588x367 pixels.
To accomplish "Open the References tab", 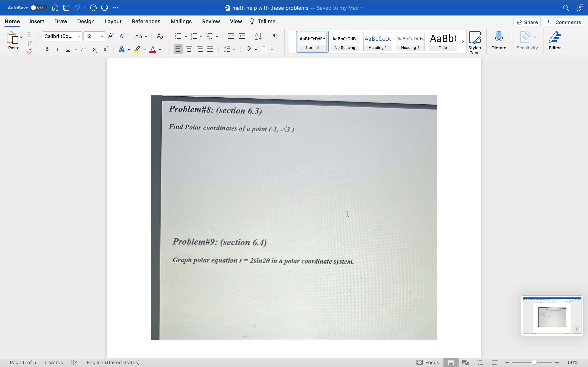I will pyautogui.click(x=146, y=21).
